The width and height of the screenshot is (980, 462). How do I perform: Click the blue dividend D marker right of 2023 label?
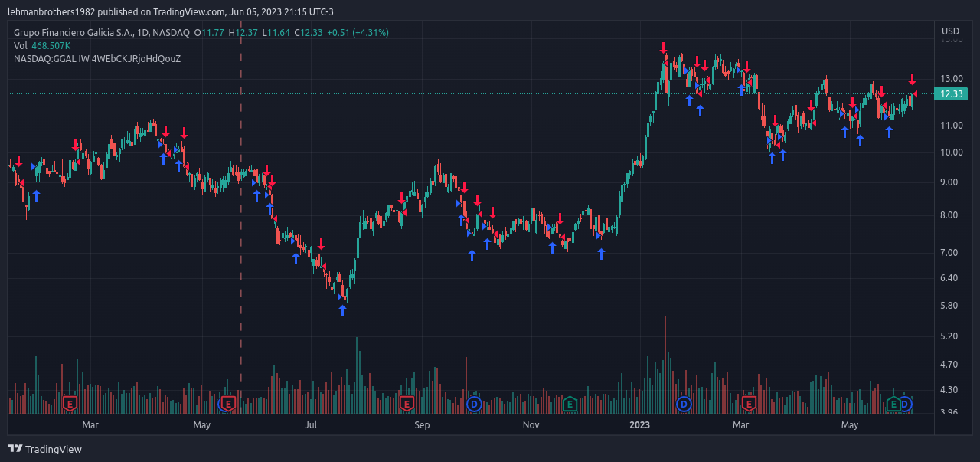click(684, 403)
